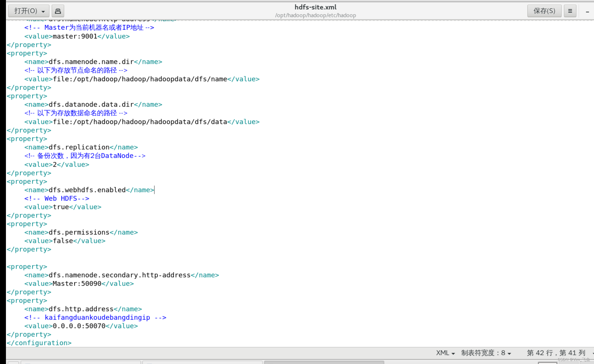Click dfs.namenode.secondary.http-address name
594x364 pixels.
pos(119,275)
